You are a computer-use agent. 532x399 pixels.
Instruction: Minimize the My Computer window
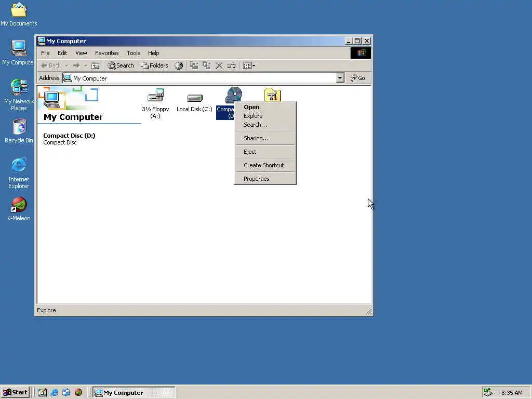coord(349,41)
